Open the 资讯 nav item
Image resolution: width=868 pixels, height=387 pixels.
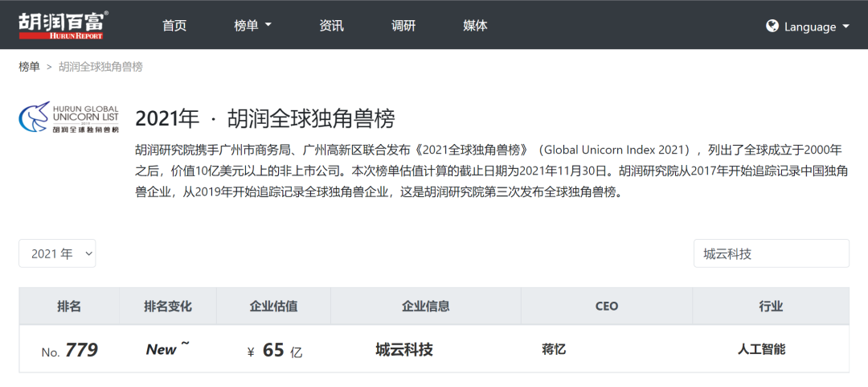click(x=332, y=26)
